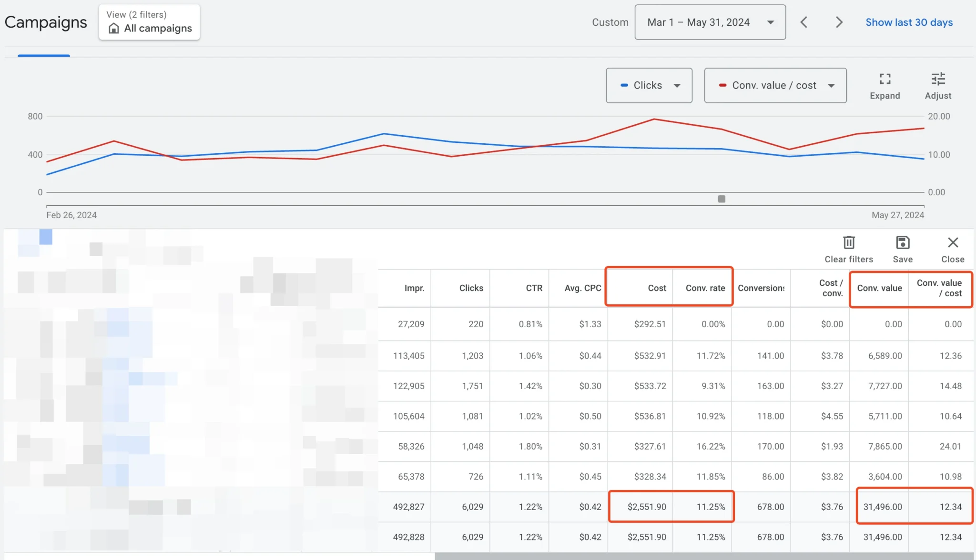This screenshot has width=976, height=560.
Task: Go to next date range arrow
Action: click(x=839, y=22)
